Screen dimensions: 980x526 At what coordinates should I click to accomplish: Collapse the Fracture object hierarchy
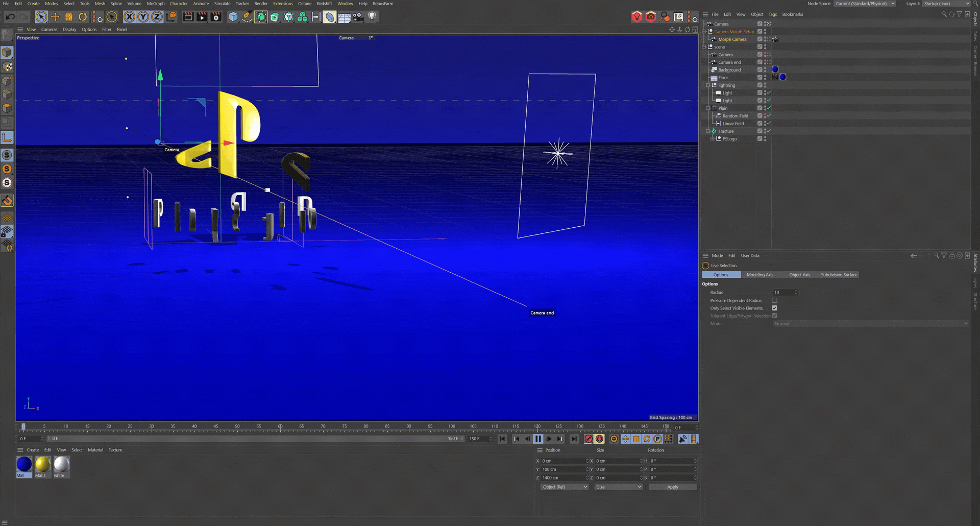(x=708, y=131)
